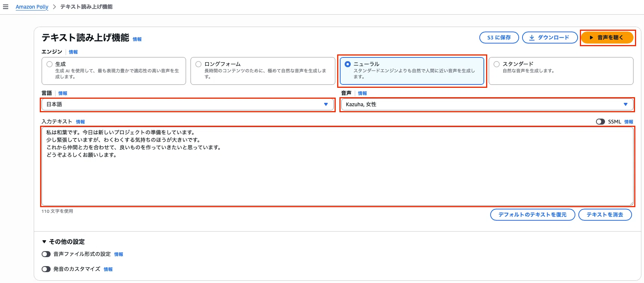Viewport: 644px width, 283px height.
Task: Click the テキスト読み上げ機能 breadcrumb text
Action: click(86, 7)
